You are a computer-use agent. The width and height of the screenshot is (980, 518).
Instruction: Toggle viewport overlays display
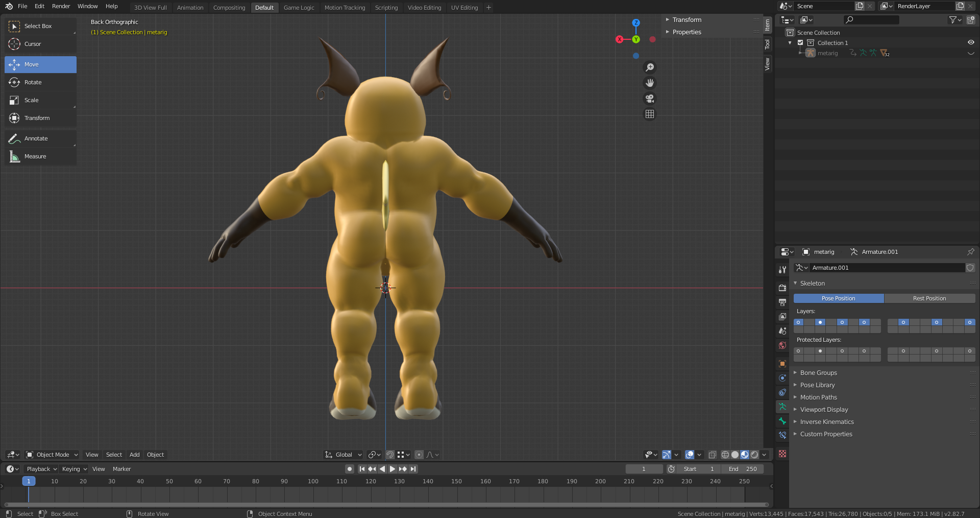point(690,455)
